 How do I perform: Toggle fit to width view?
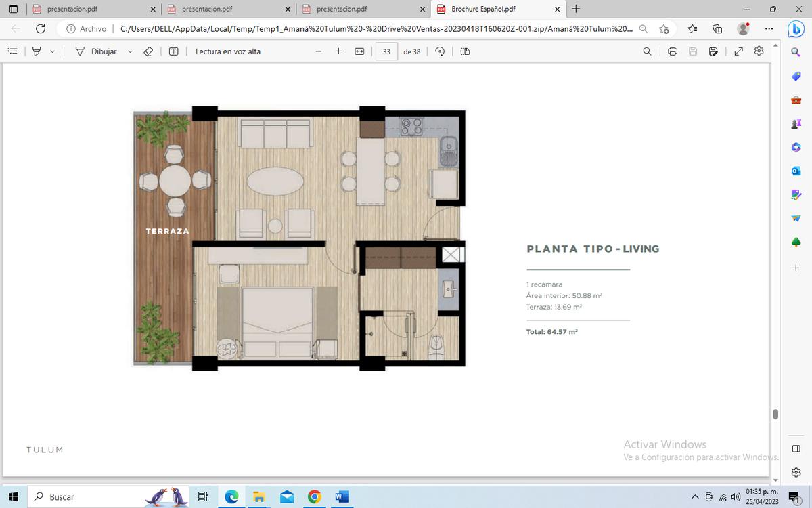pos(359,51)
